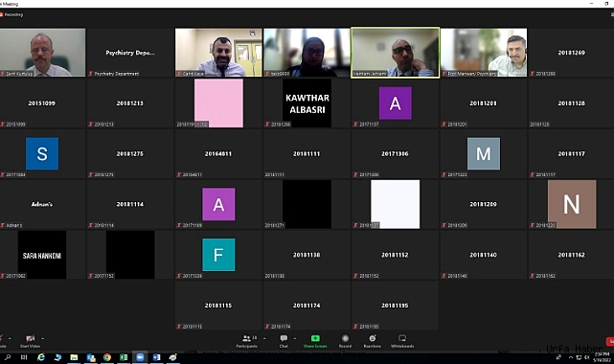Click the pink profile picture tile

pyautogui.click(x=218, y=102)
